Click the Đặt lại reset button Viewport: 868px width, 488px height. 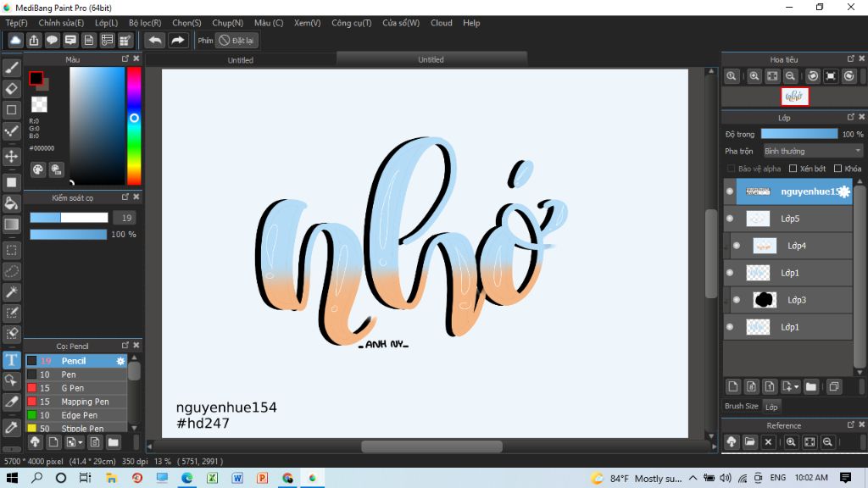[x=236, y=41]
